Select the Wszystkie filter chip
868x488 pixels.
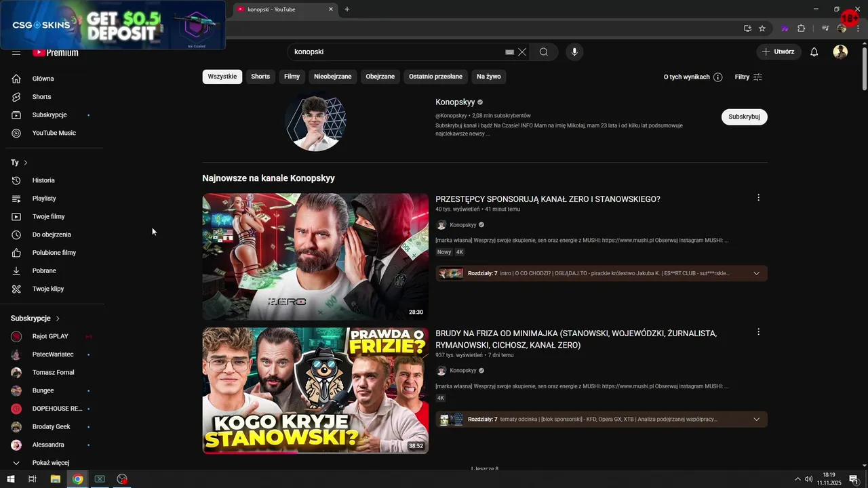point(222,77)
